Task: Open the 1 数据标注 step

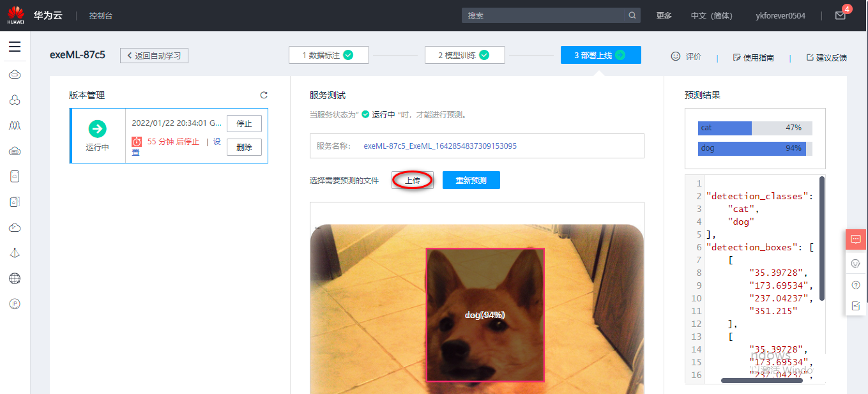Action: [x=328, y=55]
